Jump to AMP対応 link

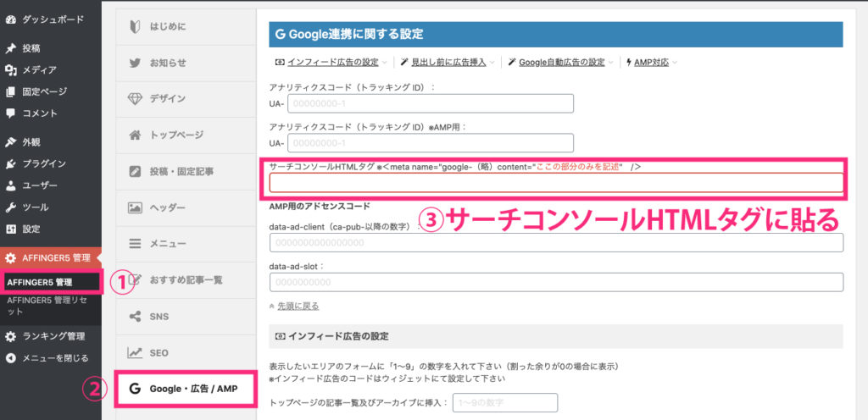[x=651, y=63]
